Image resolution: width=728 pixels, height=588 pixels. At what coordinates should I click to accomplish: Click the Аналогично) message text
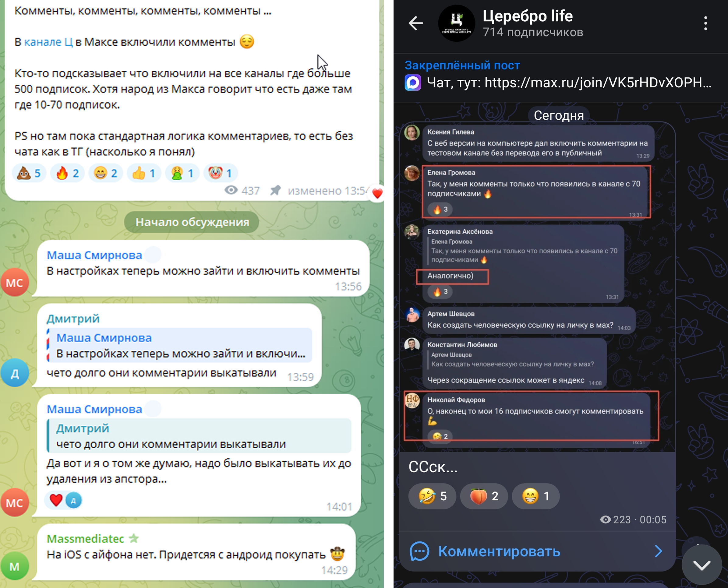point(450,276)
